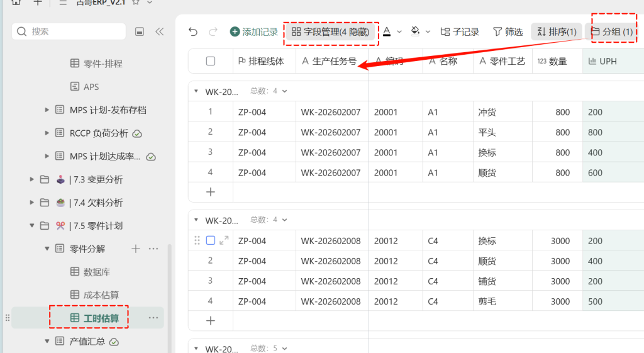The width and height of the screenshot is (644, 353).
Task: Click the folder icon of 7.3 变更分析
Action: click(45, 179)
